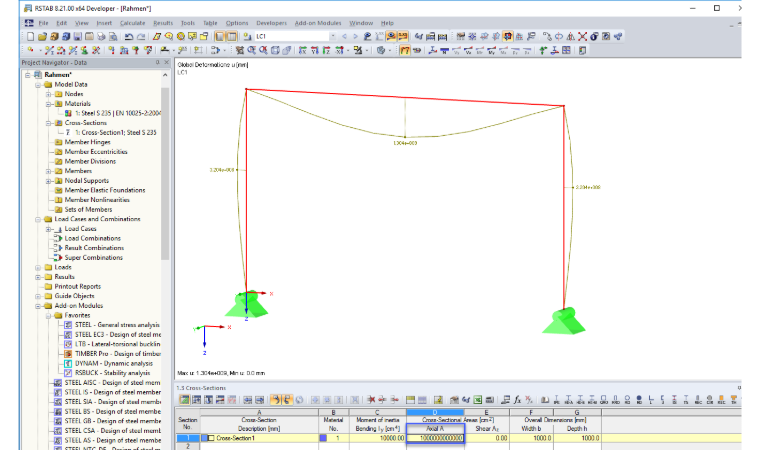760x450 pixels.
Task: Click the Undo arrow icon
Action: 129,36
